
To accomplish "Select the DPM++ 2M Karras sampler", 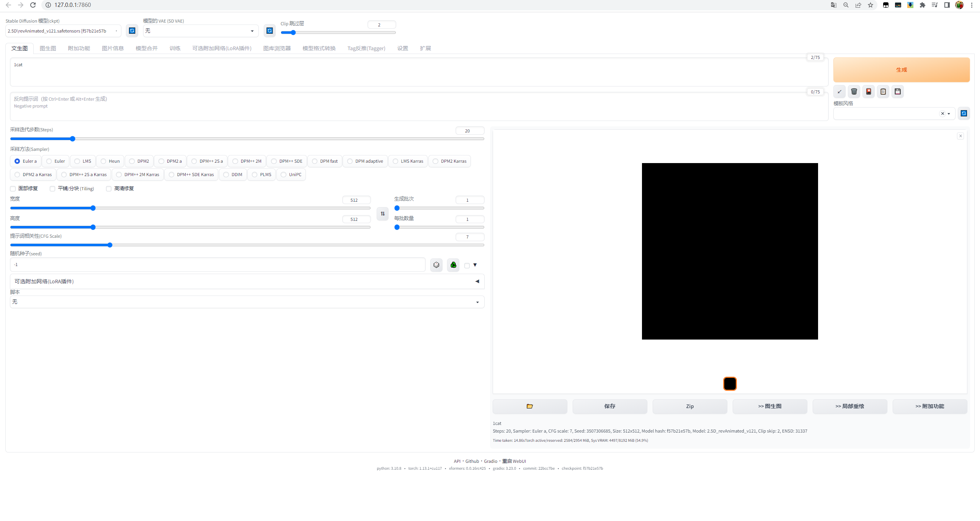I will pos(138,175).
